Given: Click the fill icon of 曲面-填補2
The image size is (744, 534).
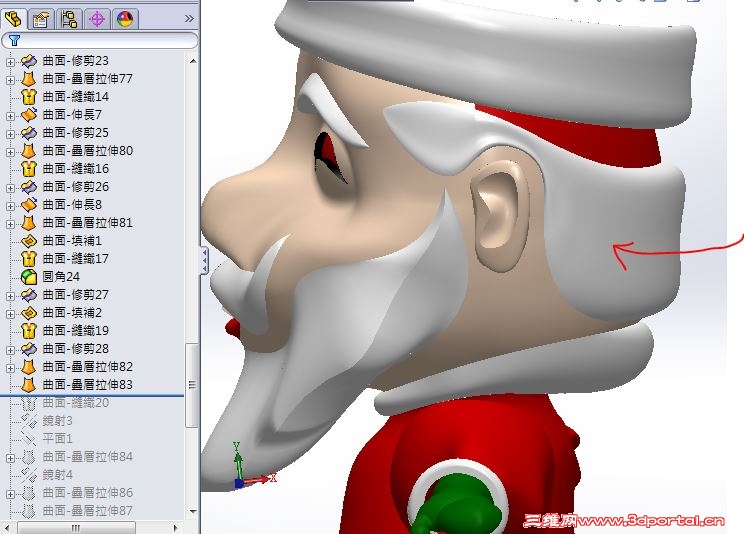Looking at the screenshot, I should point(29,313).
